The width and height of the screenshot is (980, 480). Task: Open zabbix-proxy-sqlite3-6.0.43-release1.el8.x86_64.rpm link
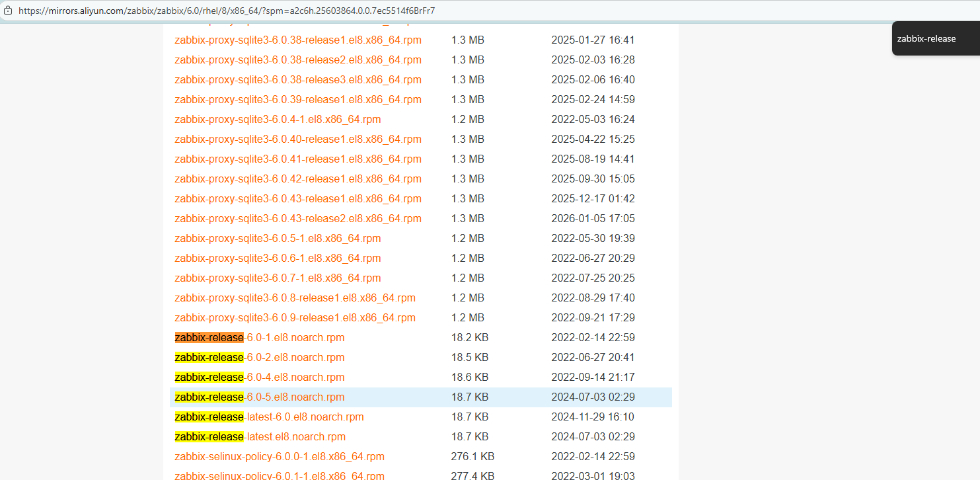[298, 199]
